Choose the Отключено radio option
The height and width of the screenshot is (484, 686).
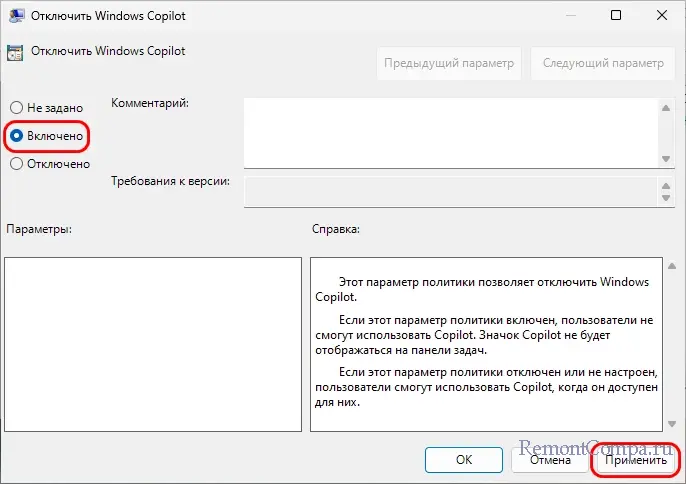16,164
